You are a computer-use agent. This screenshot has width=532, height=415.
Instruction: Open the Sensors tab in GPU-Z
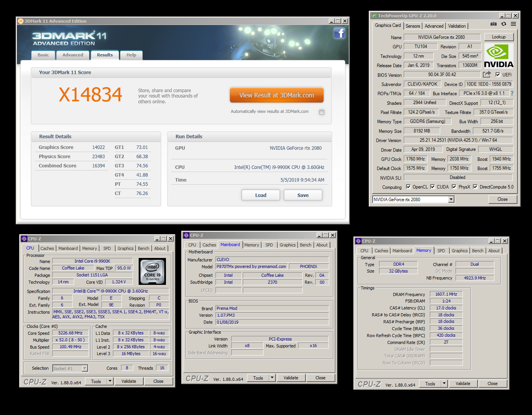pyautogui.click(x=413, y=26)
